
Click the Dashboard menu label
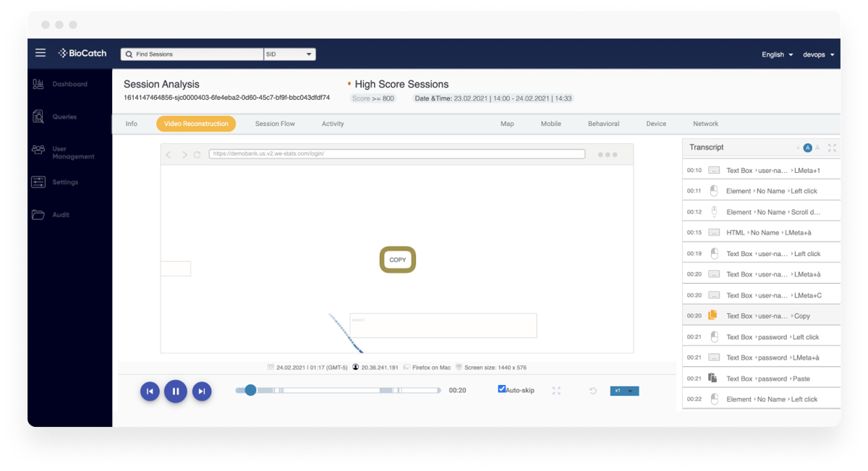coord(69,84)
